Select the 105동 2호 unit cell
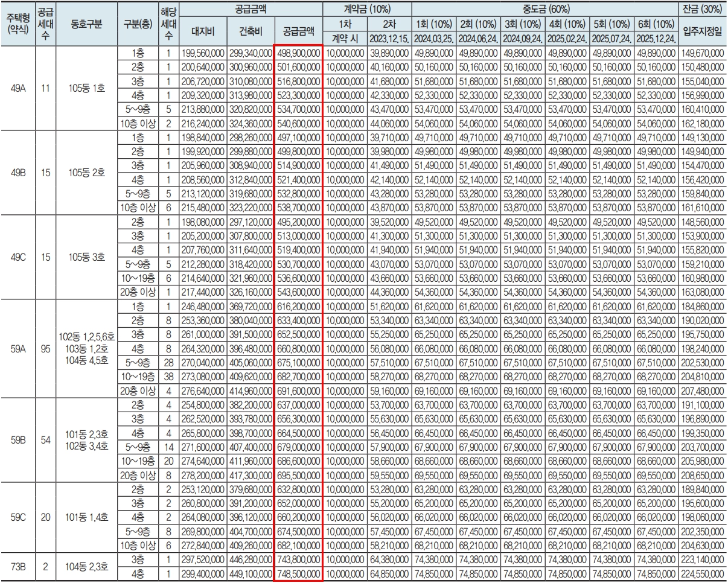Image resolution: width=728 pixels, height=583 pixels. (x=88, y=172)
